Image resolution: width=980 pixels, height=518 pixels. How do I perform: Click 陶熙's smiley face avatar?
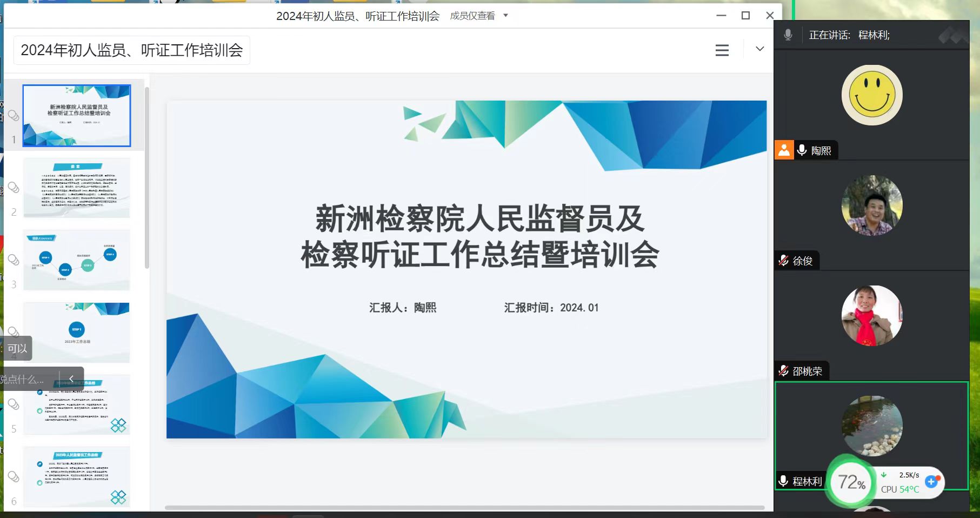pyautogui.click(x=871, y=95)
